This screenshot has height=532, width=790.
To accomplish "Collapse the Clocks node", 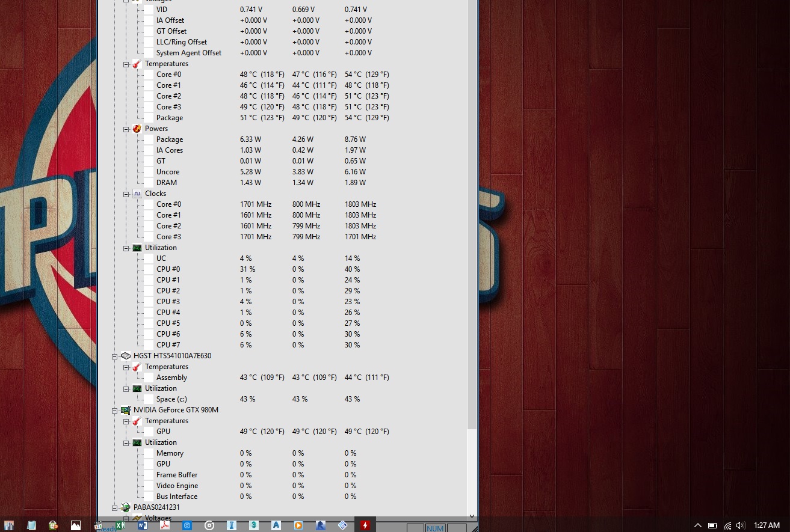I will [x=126, y=194].
